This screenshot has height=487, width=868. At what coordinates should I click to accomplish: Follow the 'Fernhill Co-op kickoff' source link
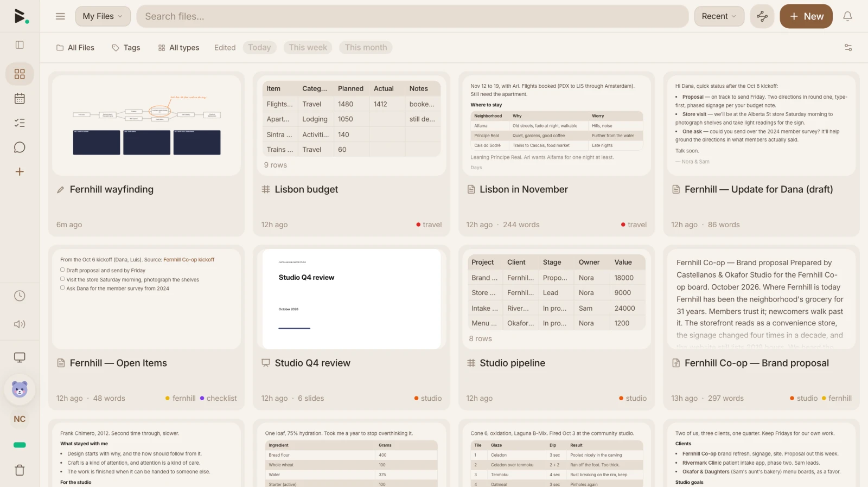click(189, 260)
